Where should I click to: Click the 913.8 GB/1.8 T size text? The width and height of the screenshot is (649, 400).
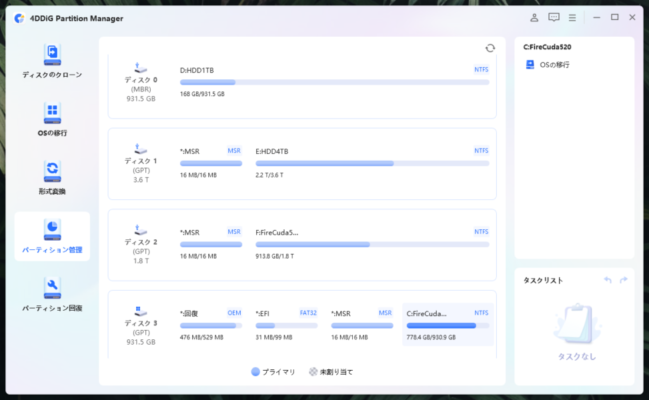coord(275,256)
